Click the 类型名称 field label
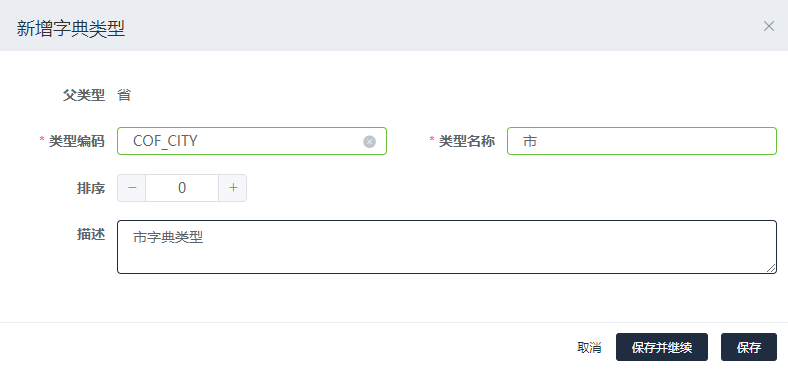 tap(466, 141)
